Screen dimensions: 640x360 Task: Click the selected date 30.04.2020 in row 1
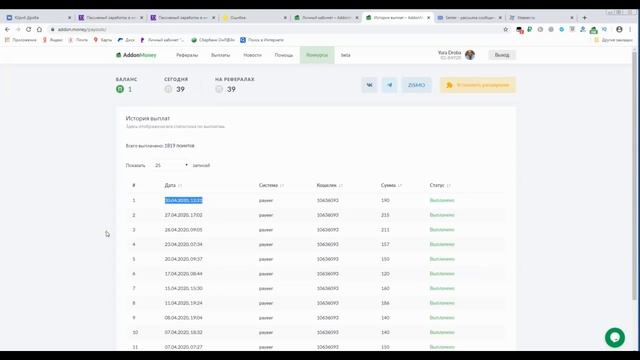coord(183,200)
